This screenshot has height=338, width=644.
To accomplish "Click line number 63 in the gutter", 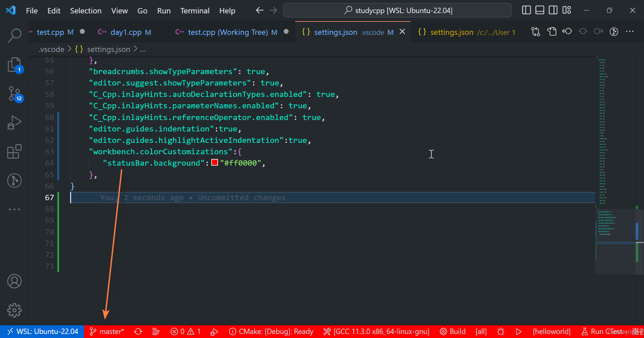I will [x=49, y=152].
